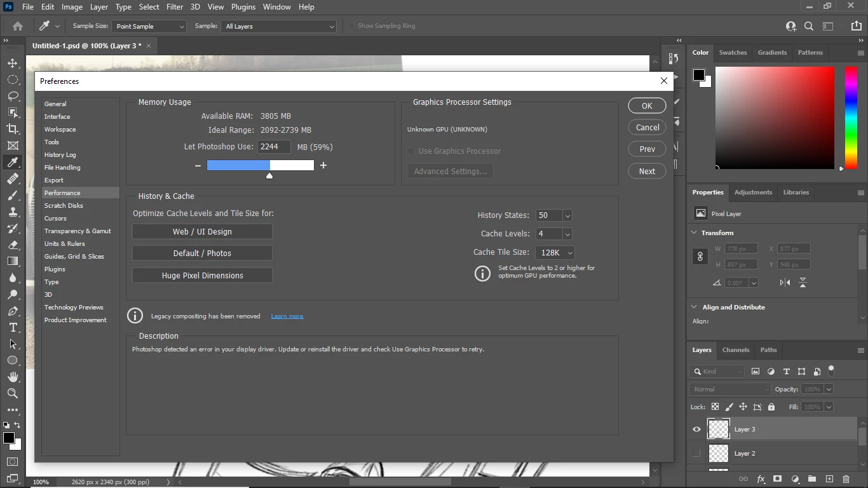Filter layers by type layers icon
Screen dimensions: 868x488
point(786,371)
